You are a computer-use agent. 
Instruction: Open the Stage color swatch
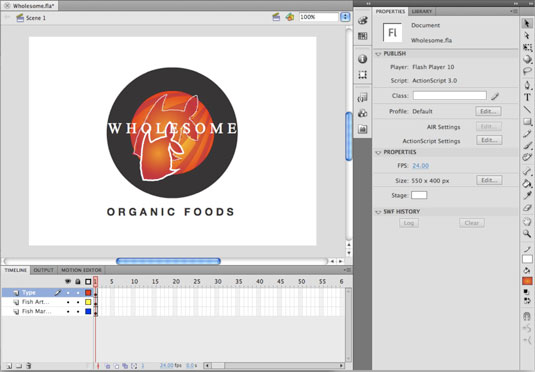click(x=419, y=195)
